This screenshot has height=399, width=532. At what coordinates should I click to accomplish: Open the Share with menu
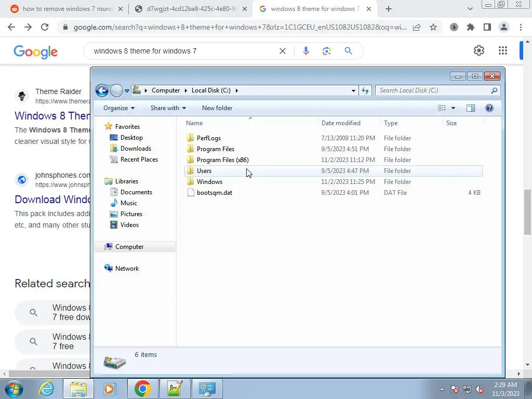click(x=168, y=108)
